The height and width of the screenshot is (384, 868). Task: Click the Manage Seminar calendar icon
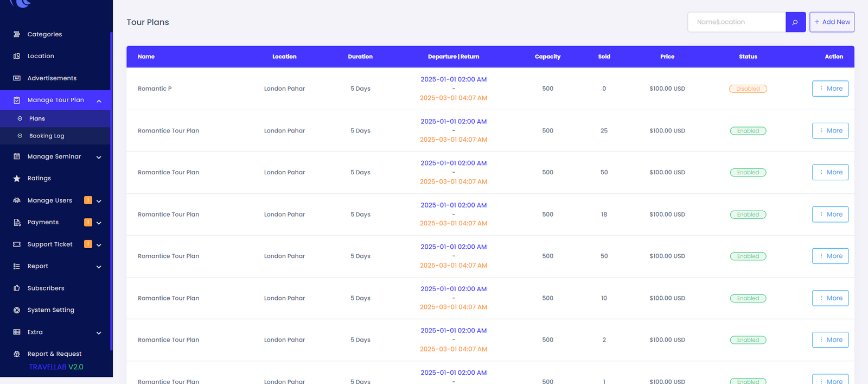(x=17, y=156)
